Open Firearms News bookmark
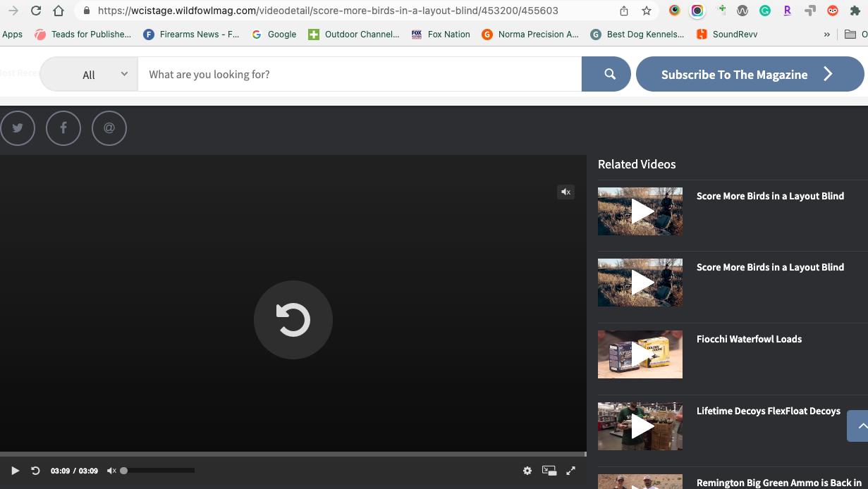Image resolution: width=868 pixels, height=489 pixels. point(191,34)
